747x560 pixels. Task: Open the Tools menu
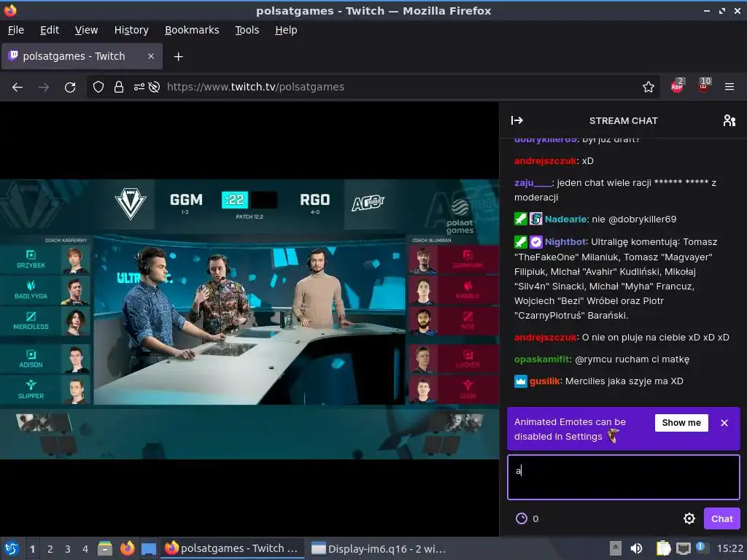point(247,30)
